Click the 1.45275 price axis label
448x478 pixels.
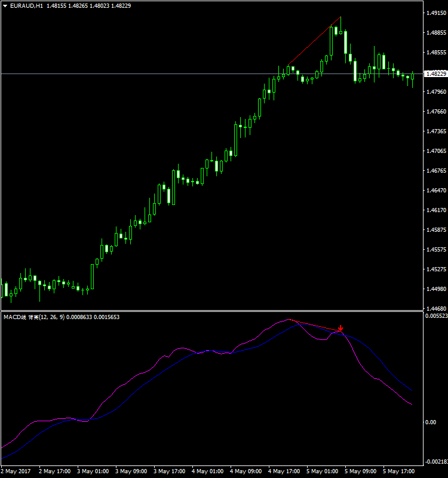pyautogui.click(x=437, y=269)
